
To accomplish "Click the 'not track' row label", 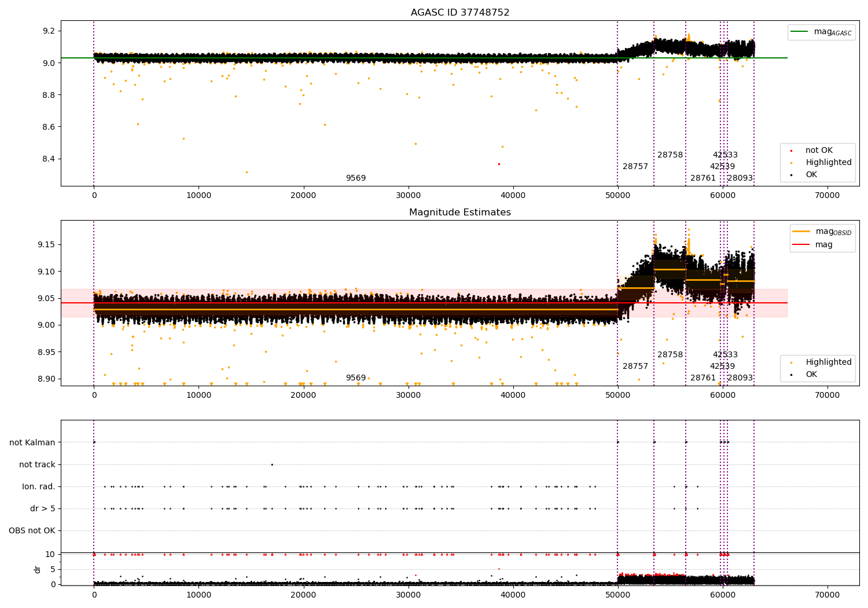I will pos(37,465).
